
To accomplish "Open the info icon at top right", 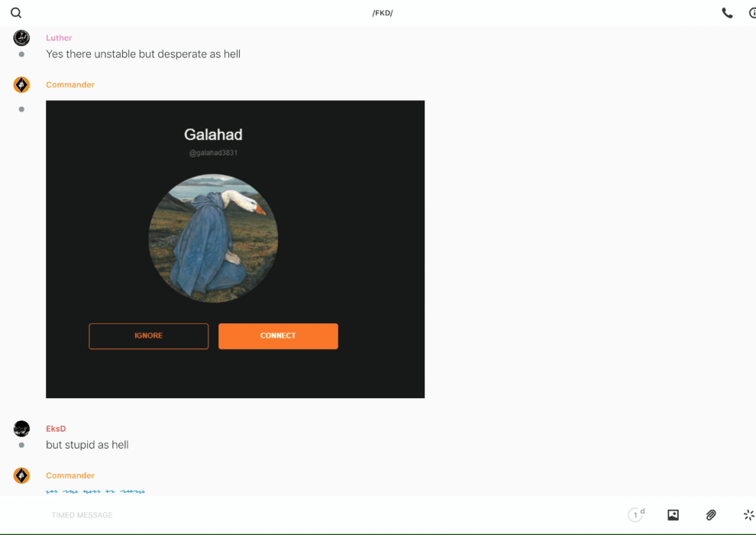I will tap(752, 13).
